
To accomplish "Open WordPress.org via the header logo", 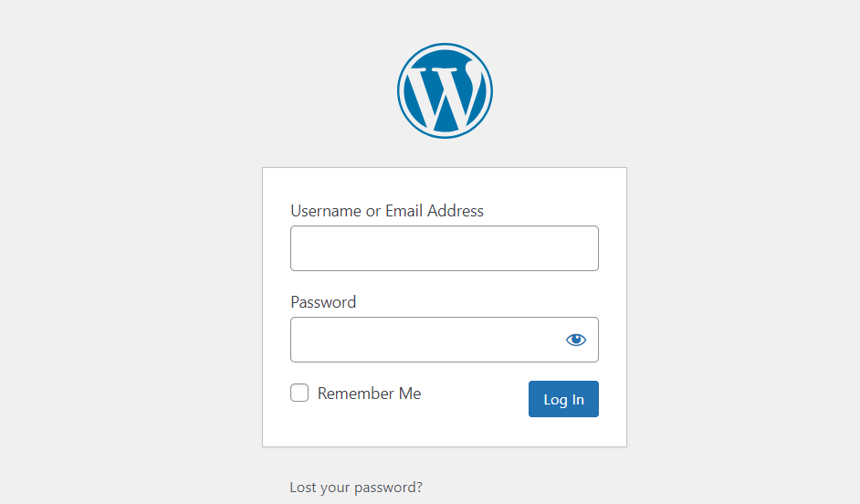I will coord(445,91).
